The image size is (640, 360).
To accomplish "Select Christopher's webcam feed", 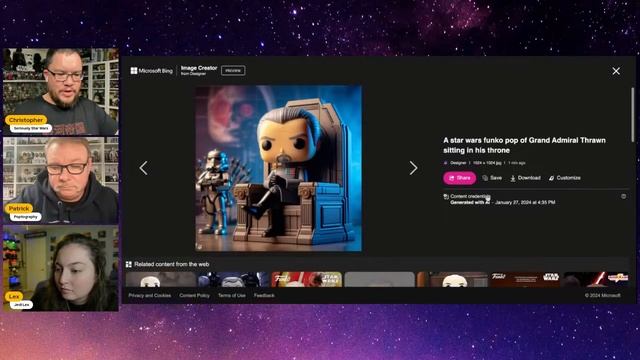I will pyautogui.click(x=61, y=92).
